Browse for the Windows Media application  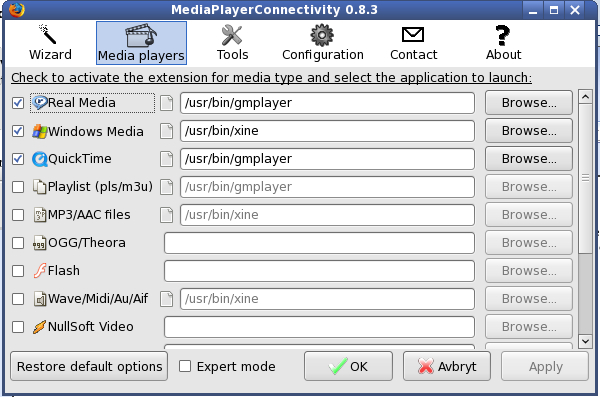coord(529,131)
